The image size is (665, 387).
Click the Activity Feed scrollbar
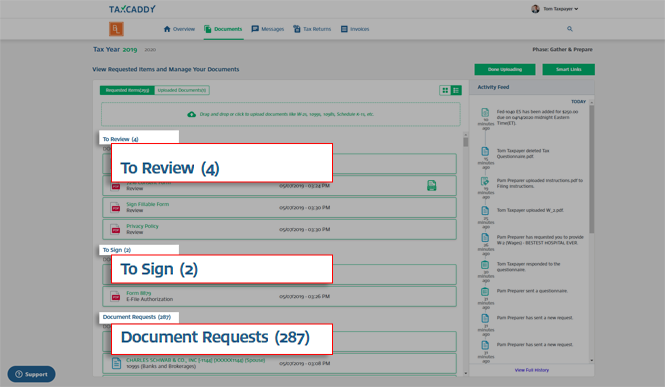[592, 170]
